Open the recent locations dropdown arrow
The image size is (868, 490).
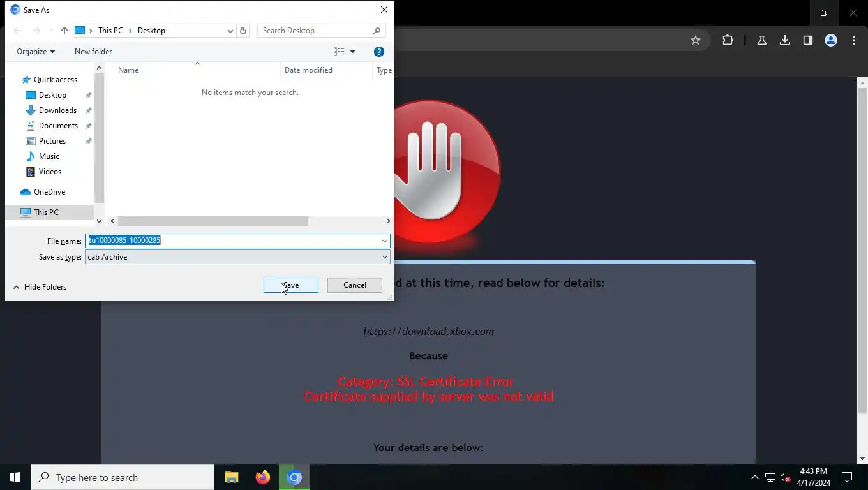click(51, 31)
